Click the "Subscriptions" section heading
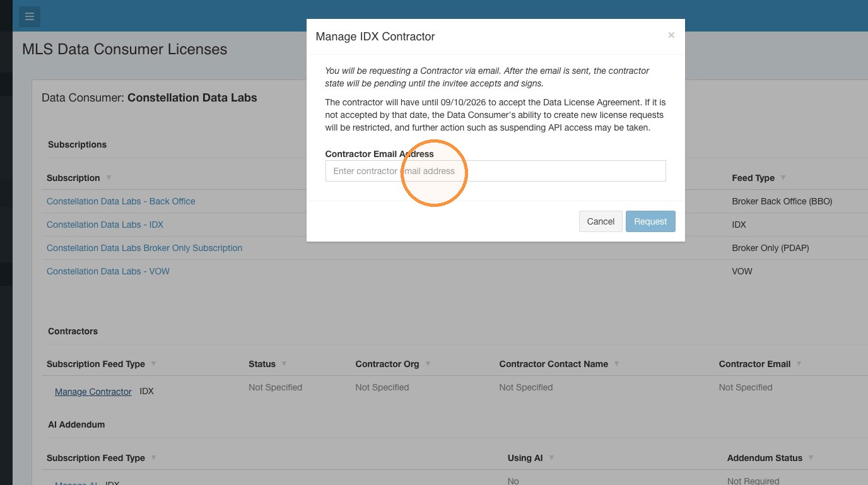Screen dimensions: 868x485 click(77, 144)
